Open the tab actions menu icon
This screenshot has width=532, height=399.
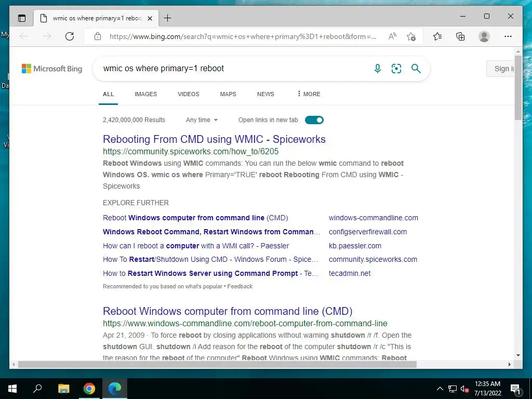click(x=22, y=18)
